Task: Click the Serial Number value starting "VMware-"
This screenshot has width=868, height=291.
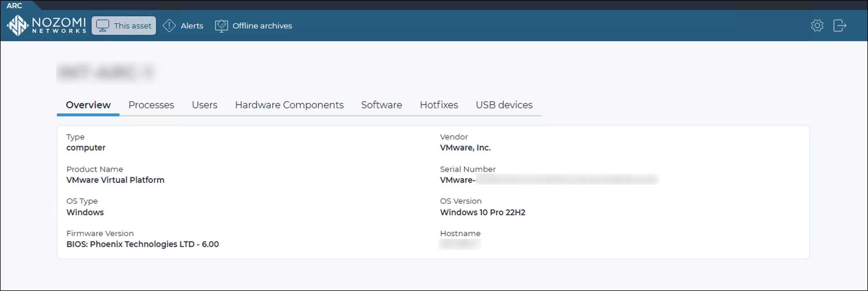Action: point(549,180)
